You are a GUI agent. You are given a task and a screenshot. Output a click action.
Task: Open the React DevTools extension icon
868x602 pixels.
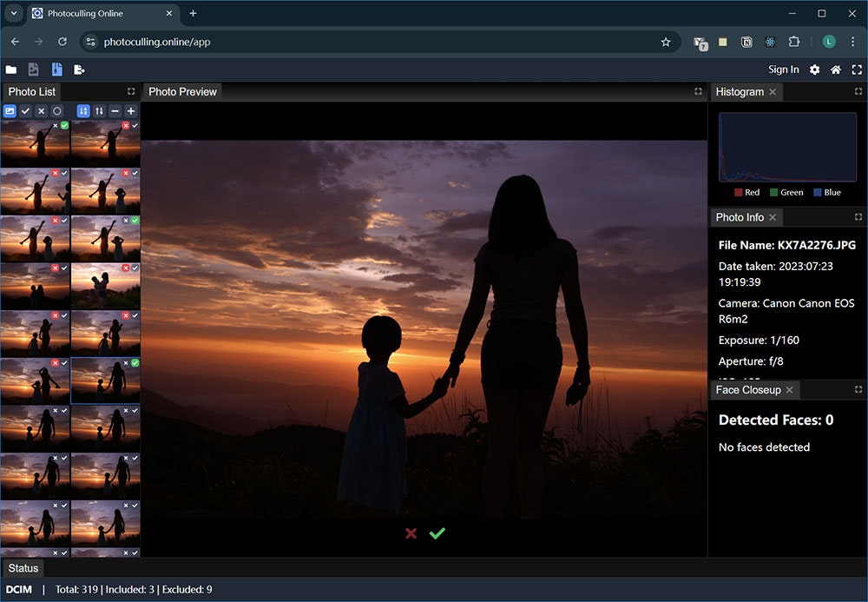[x=770, y=42]
